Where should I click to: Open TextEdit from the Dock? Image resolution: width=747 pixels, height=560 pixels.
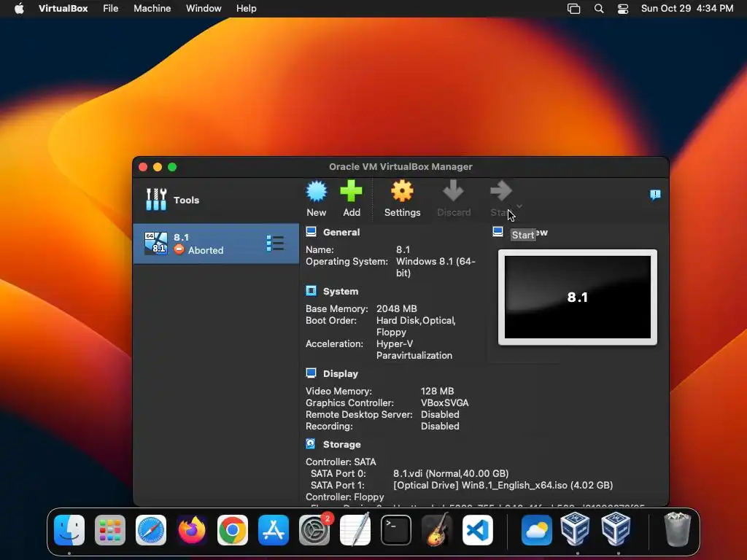pyautogui.click(x=355, y=529)
